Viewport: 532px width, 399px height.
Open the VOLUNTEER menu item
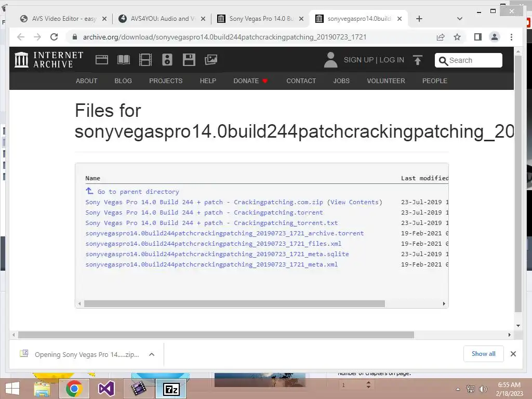click(x=386, y=81)
